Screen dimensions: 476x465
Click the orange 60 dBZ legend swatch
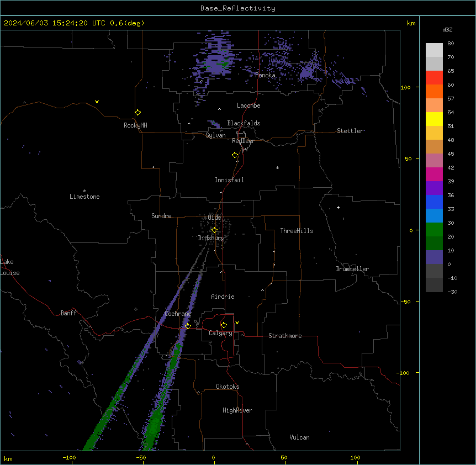click(434, 91)
